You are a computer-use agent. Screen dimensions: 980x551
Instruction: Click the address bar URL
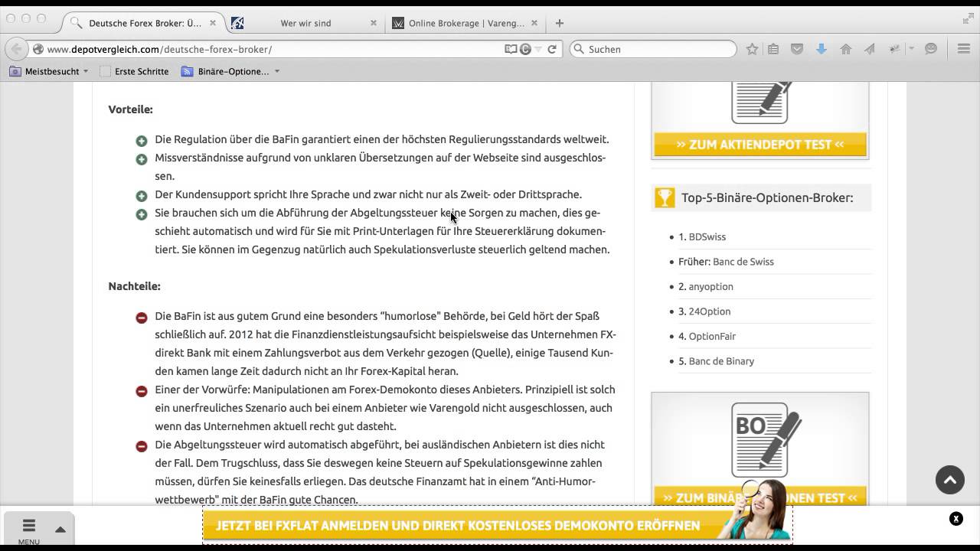tap(159, 49)
